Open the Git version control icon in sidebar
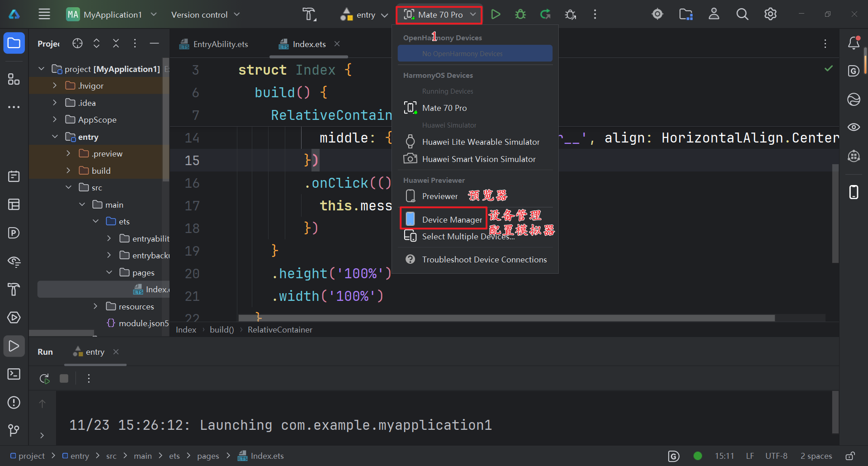This screenshot has width=868, height=466. pos(14,430)
